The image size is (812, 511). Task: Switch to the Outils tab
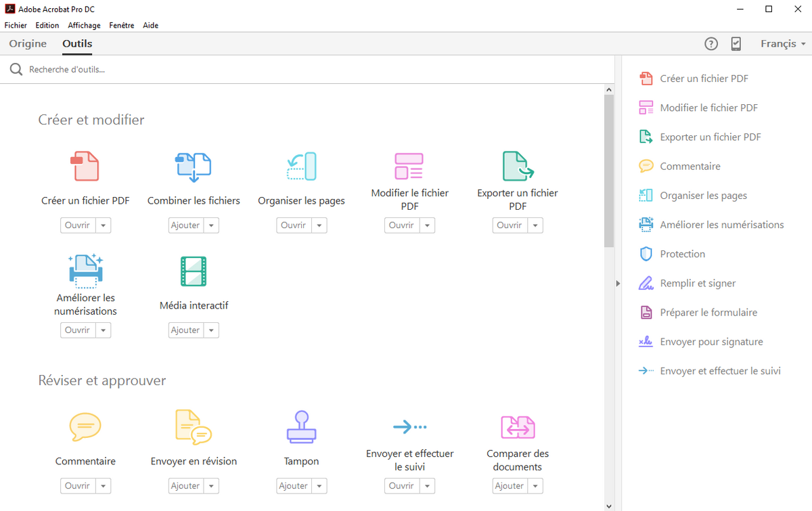click(77, 44)
